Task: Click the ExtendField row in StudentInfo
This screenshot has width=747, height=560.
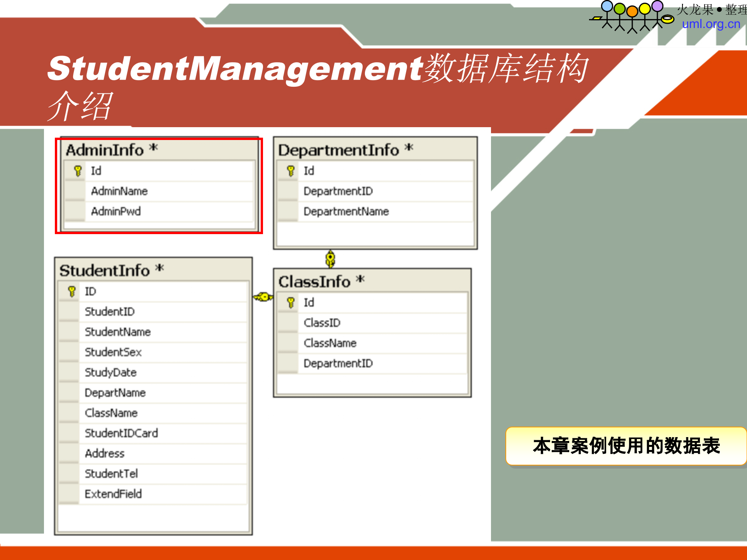Action: click(113, 494)
